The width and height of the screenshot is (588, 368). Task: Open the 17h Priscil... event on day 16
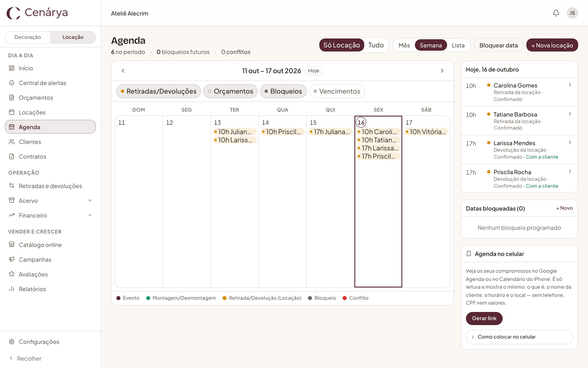pos(378,156)
